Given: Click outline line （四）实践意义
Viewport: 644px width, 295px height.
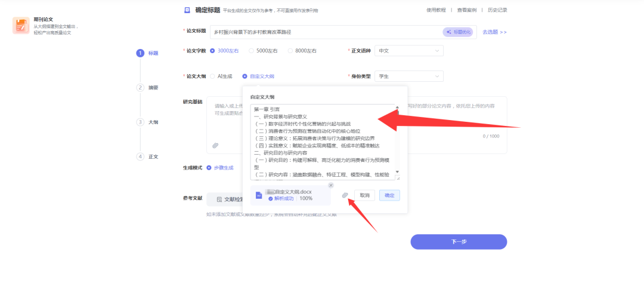Looking at the screenshot, I should [x=317, y=145].
